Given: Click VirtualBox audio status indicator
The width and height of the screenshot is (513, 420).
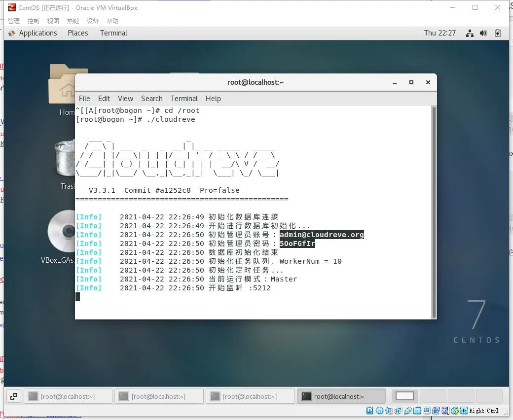Looking at the screenshot, I should tap(389, 411).
